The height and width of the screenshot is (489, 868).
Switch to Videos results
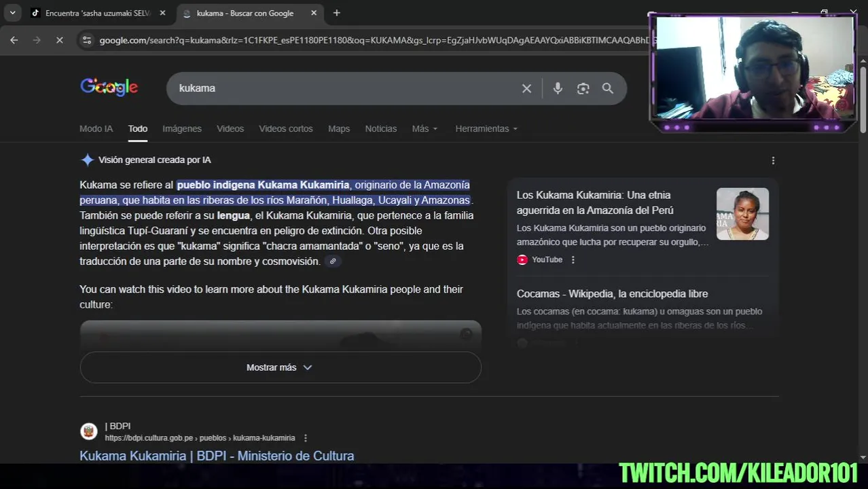pos(230,128)
